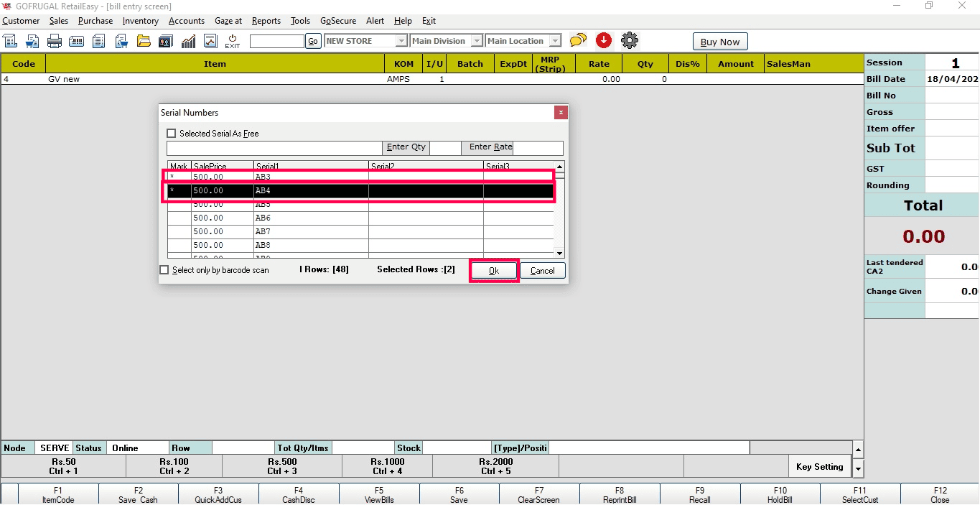Click the F10 HoldBill button
The height and width of the screenshot is (505, 980).
780,495
